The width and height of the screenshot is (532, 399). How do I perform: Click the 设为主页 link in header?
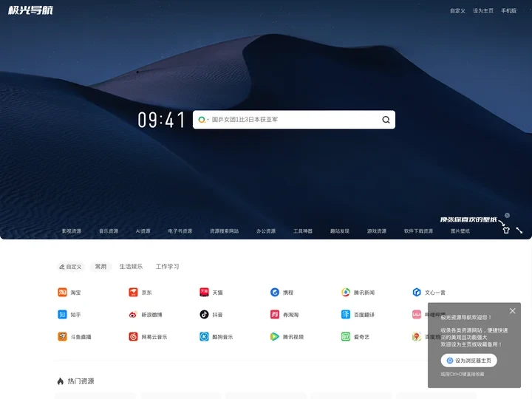(x=483, y=11)
